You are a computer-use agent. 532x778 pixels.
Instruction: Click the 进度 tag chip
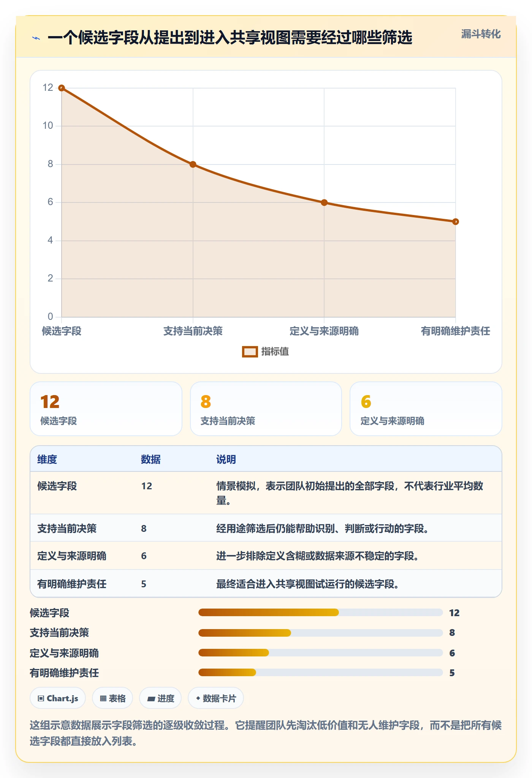point(160,698)
